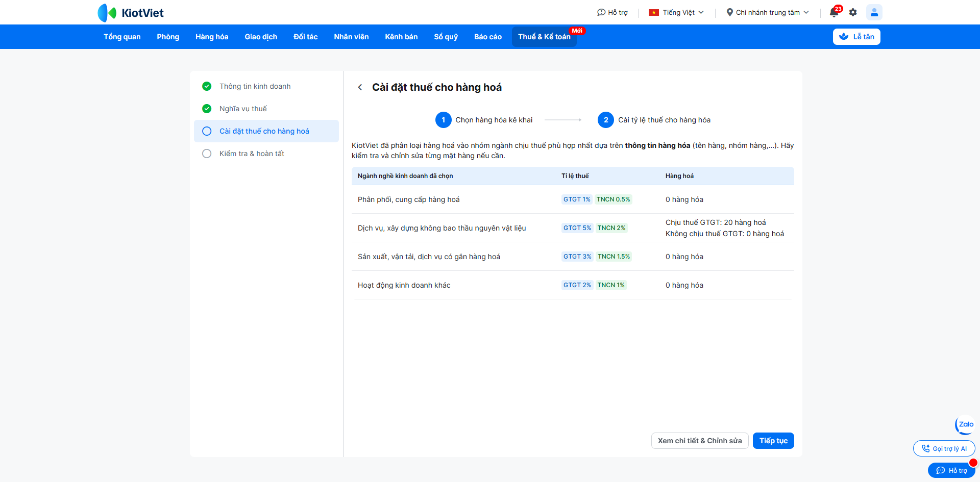Click Dịch vụ, xây dựng không bao thầu row
This screenshot has width=980, height=482.
(x=573, y=228)
